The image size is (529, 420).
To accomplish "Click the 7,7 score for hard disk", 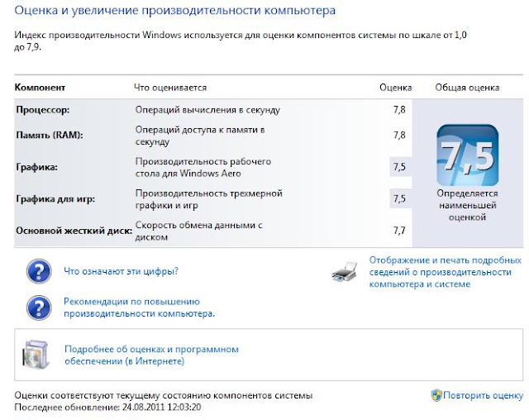I will 399,231.
